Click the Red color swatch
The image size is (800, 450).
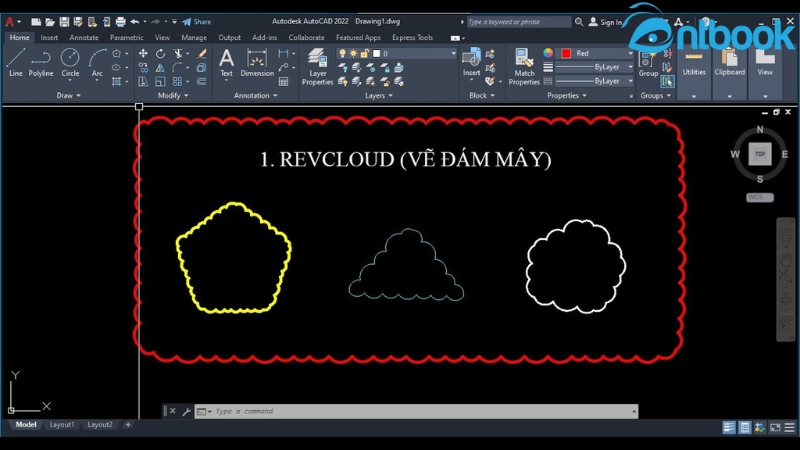coord(566,53)
